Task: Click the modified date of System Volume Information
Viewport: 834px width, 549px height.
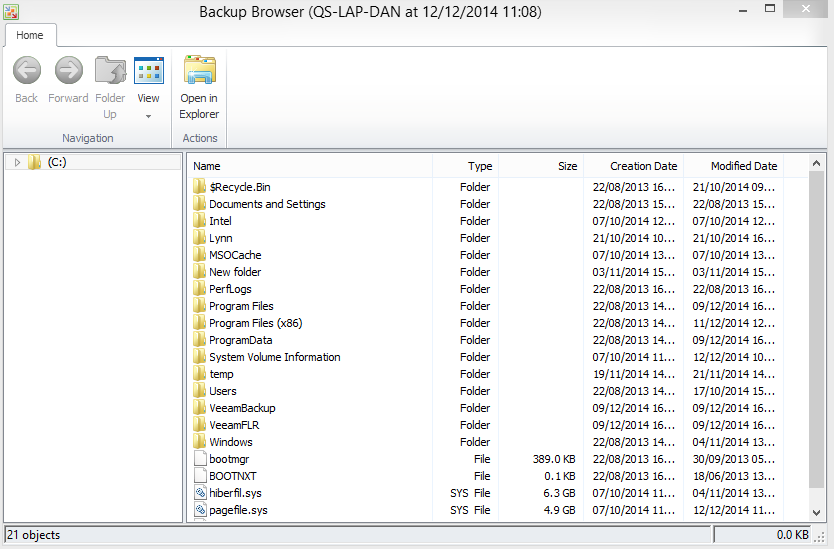Action: click(733, 357)
